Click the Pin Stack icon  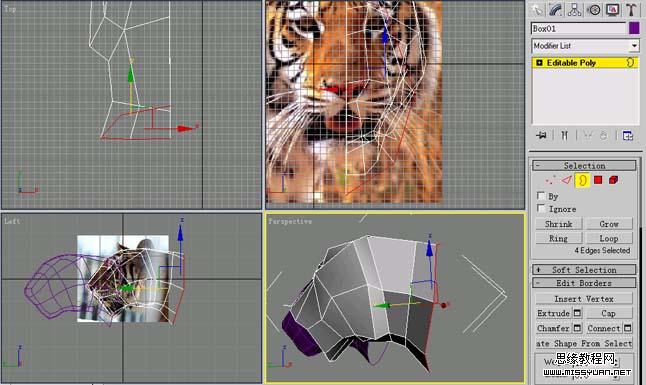[x=541, y=135]
